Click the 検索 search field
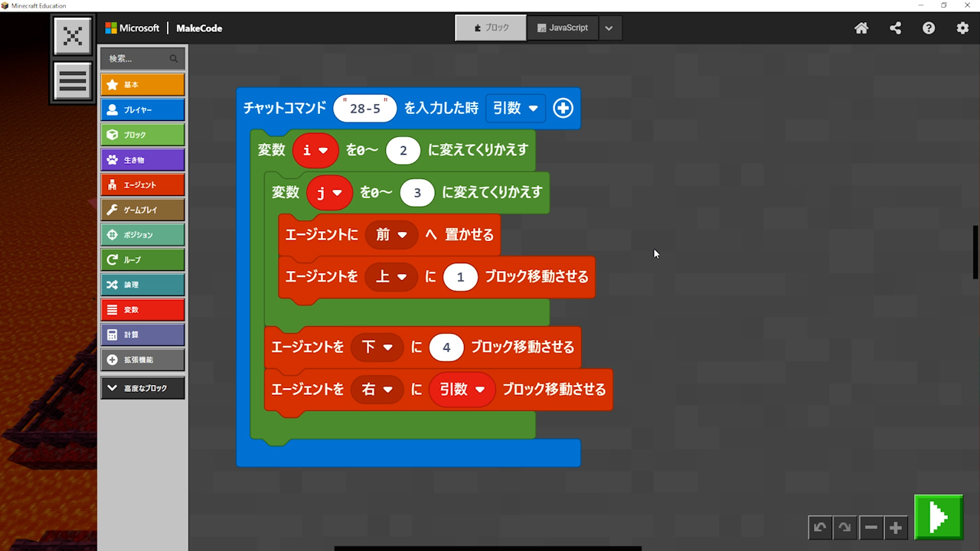This screenshot has width=980, height=551. (x=138, y=58)
